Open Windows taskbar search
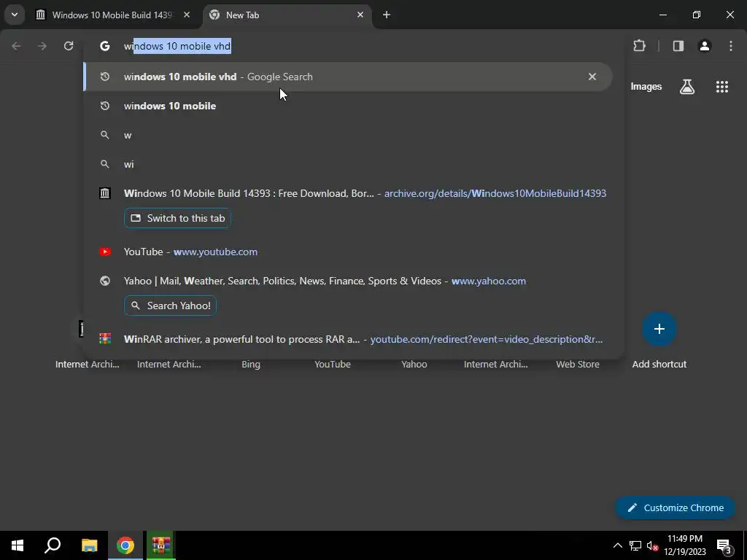 53,545
